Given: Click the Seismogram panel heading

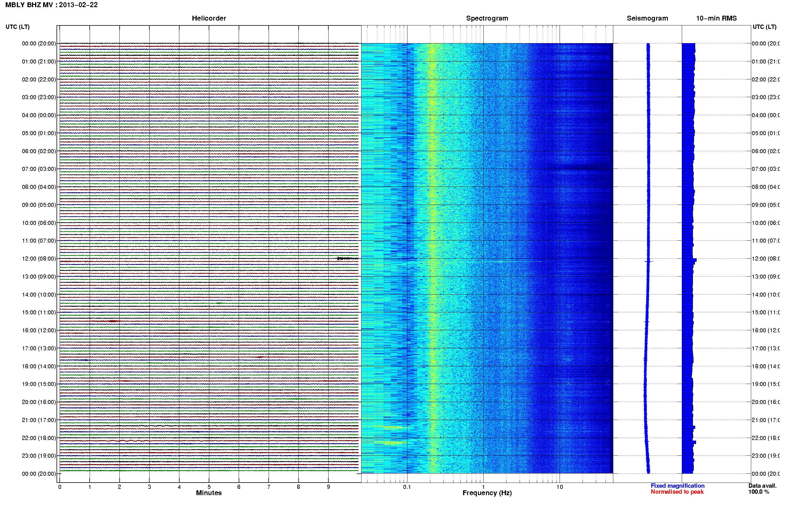Looking at the screenshot, I should (647, 18).
